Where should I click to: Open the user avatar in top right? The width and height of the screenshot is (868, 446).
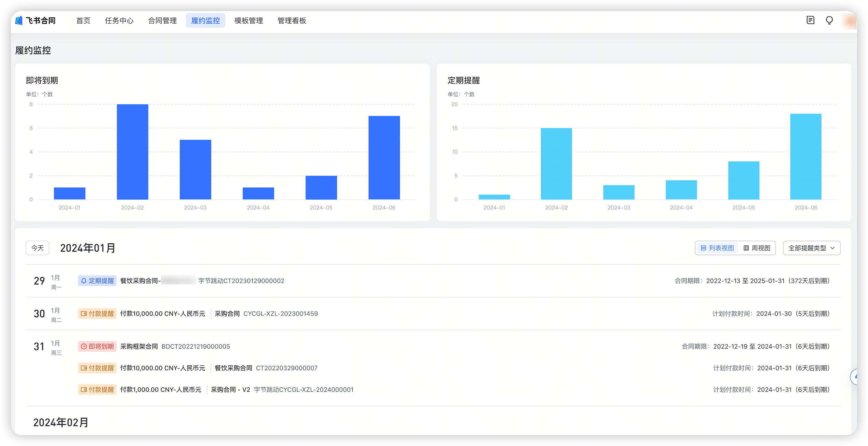point(849,21)
